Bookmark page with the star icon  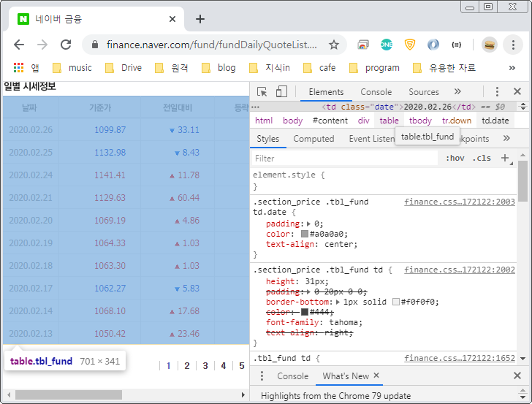point(334,45)
